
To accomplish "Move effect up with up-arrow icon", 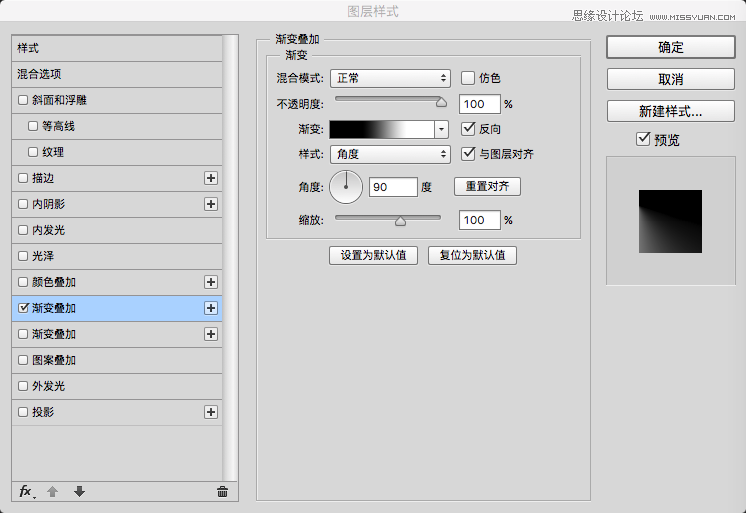I will click(x=53, y=492).
